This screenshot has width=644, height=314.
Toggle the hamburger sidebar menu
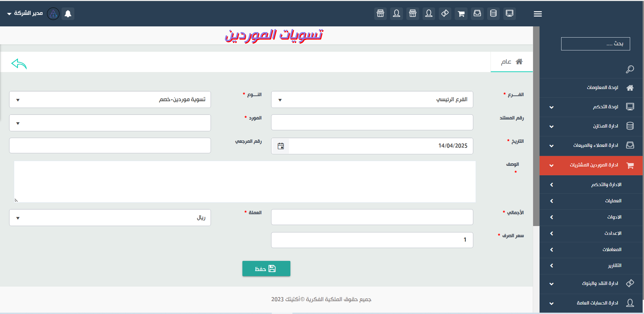(538, 14)
